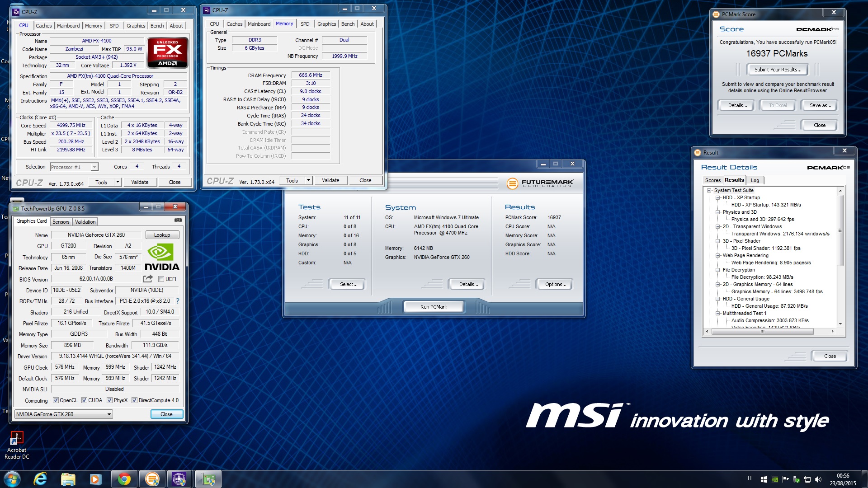
Task: Open Tools dropdown arrow in left CPU-Z
Action: [x=118, y=182]
